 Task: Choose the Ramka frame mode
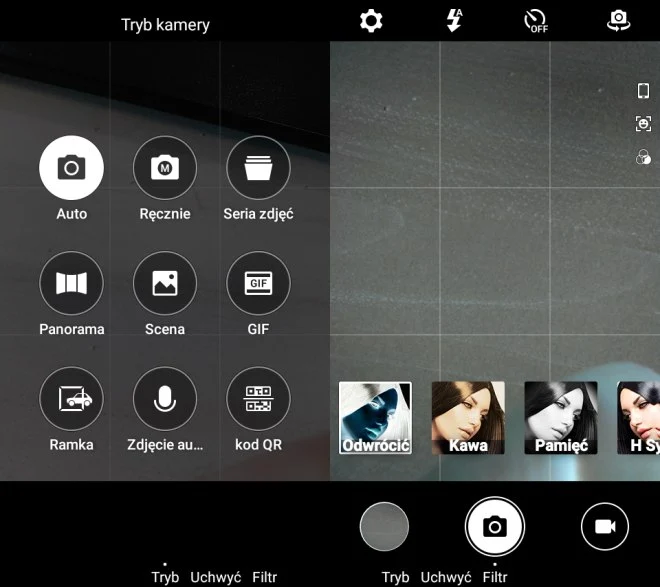71,398
